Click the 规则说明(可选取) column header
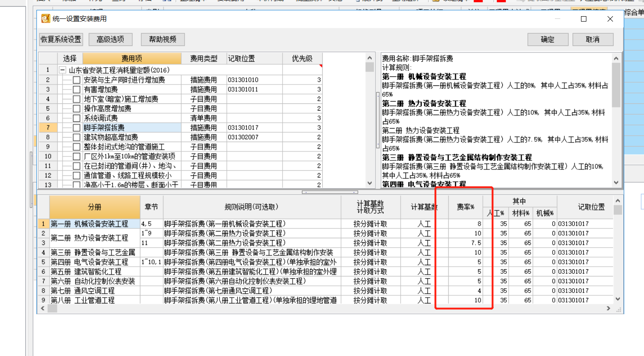The height and width of the screenshot is (356, 644). click(252, 207)
